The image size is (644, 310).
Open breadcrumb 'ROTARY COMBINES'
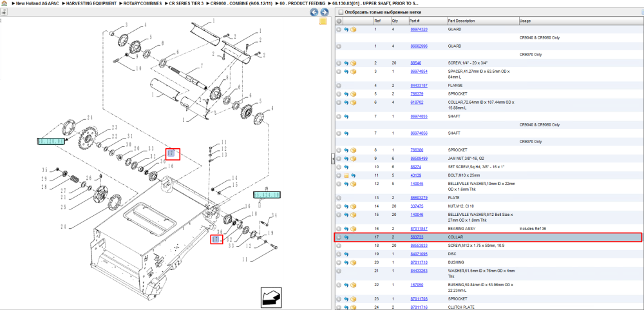tap(142, 3)
